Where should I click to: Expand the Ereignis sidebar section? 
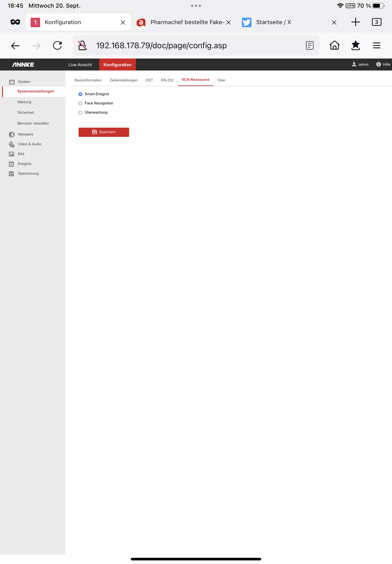(x=25, y=164)
